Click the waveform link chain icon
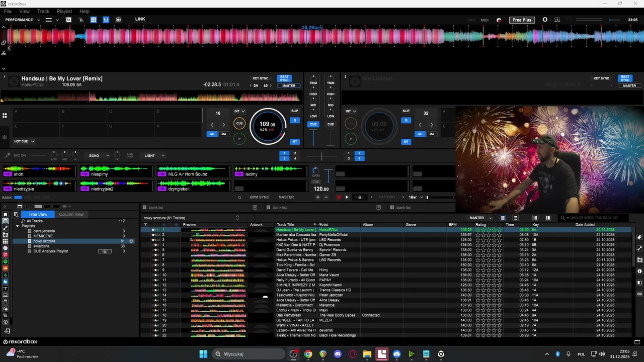644x362 pixels. click(4, 43)
